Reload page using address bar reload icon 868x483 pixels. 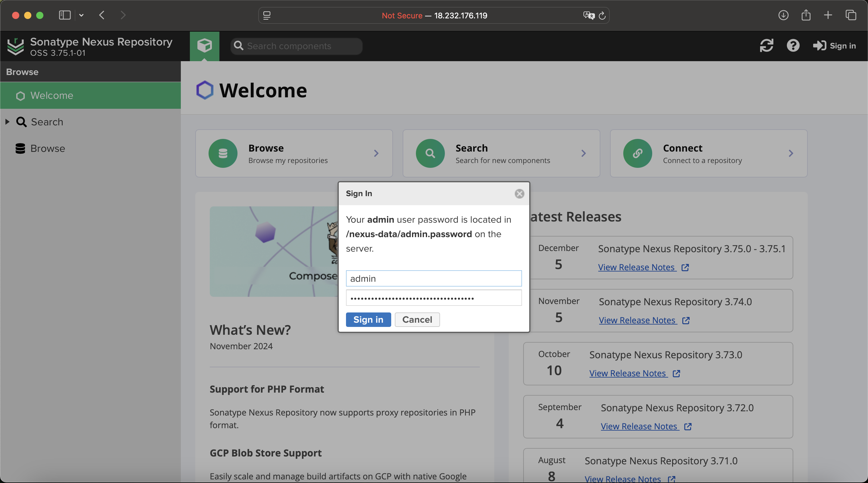(x=602, y=15)
